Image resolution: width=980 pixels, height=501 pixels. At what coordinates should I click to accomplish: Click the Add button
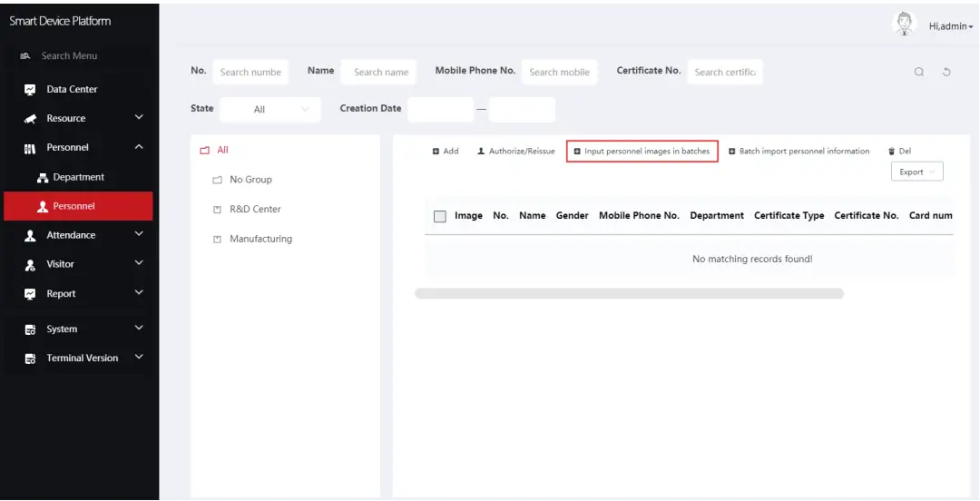coord(446,152)
